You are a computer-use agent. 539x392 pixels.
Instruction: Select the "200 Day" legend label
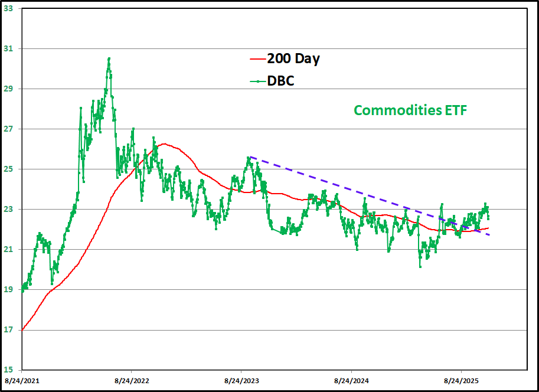pyautogui.click(x=293, y=59)
